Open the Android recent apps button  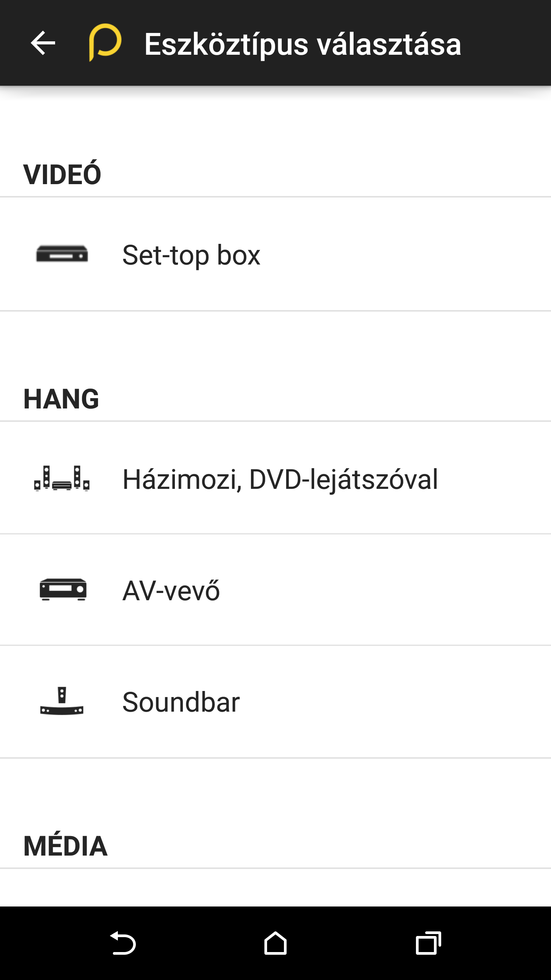[x=428, y=943]
